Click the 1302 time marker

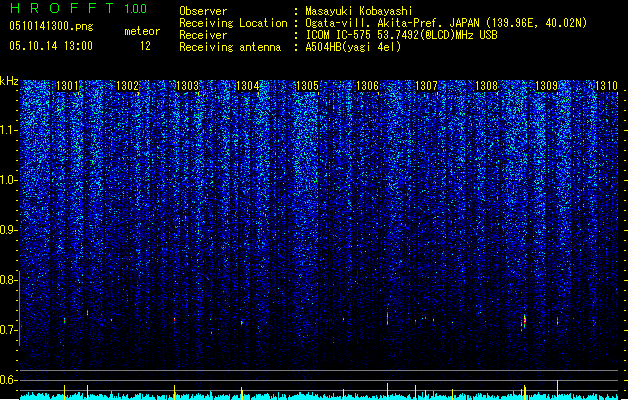pos(127,86)
